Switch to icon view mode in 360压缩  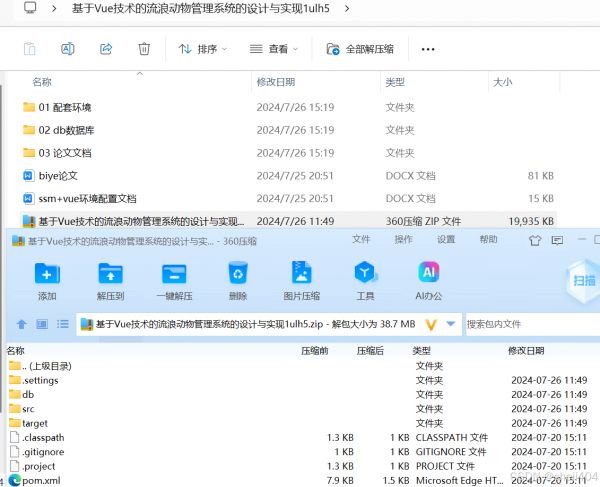click(42, 324)
